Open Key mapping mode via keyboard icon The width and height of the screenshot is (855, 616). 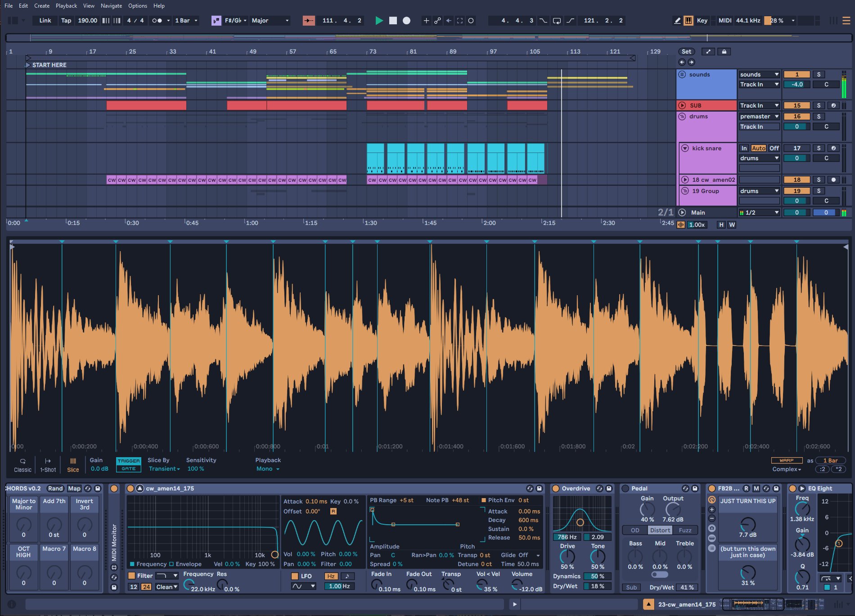click(x=688, y=20)
